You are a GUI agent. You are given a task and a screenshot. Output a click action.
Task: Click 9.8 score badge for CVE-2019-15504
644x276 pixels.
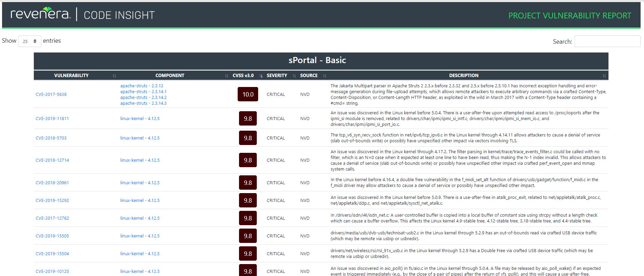(248, 254)
